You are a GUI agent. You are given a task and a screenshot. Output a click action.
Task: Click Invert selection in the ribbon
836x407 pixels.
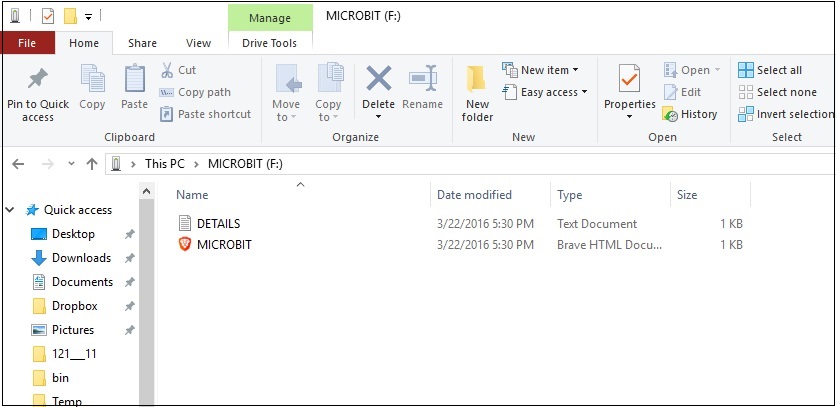[x=745, y=114]
